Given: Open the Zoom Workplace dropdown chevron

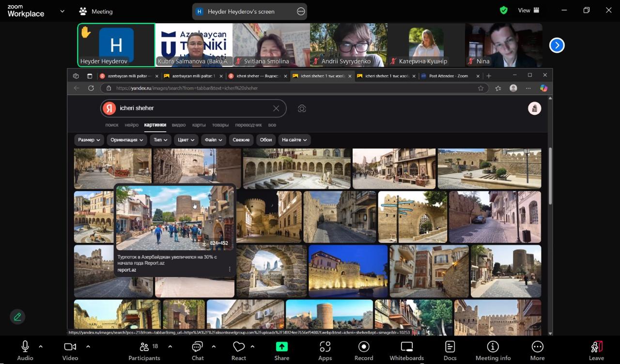Looking at the screenshot, I should pyautogui.click(x=62, y=11).
